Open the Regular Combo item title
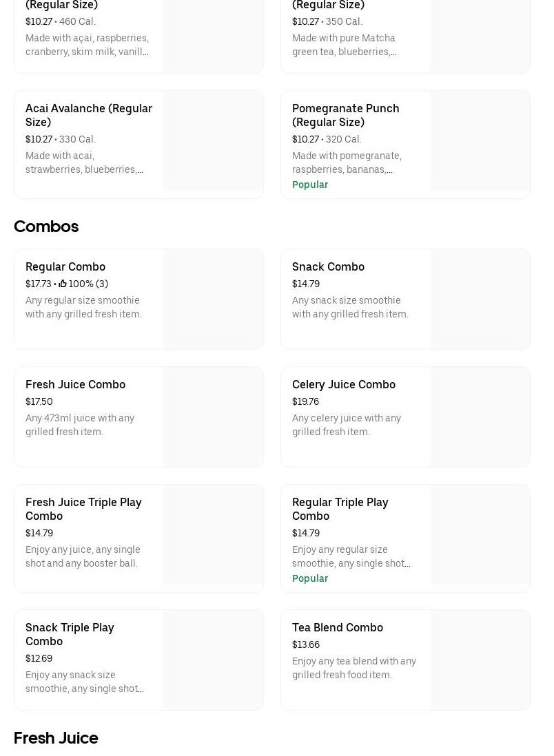 (x=65, y=266)
